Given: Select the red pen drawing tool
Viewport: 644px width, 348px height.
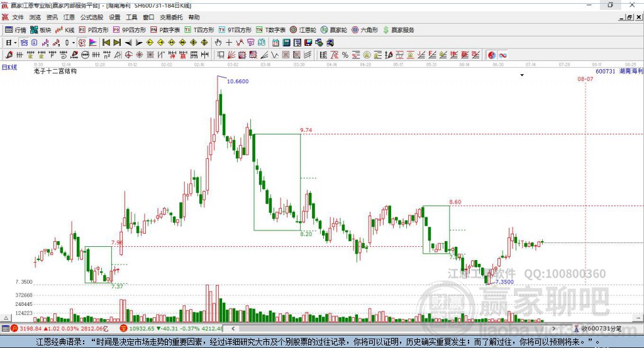Looking at the screenshot, I should click(9, 55).
